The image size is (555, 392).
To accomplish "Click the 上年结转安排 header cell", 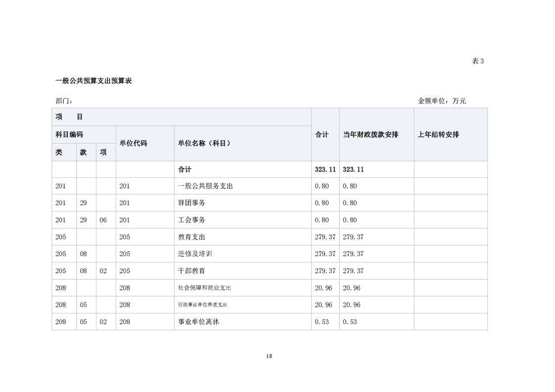I will pyautogui.click(x=451, y=134).
